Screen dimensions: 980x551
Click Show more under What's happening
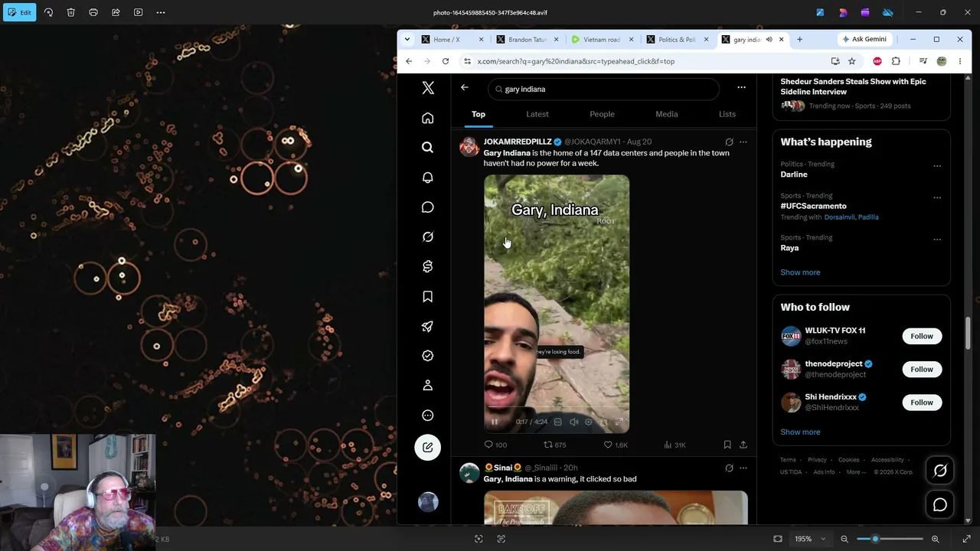pos(800,272)
